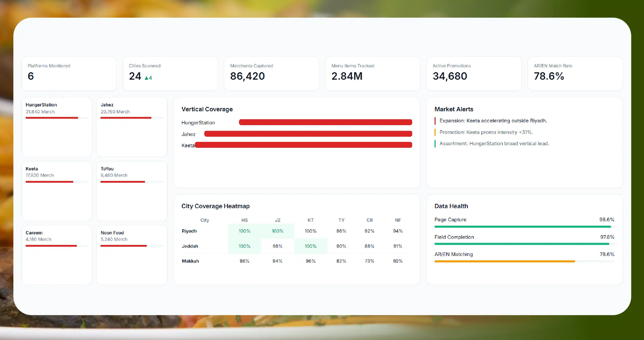Screen dimensions: 644x340
Task: Click the AR/EN Matching progress bar
Action: [524, 261]
